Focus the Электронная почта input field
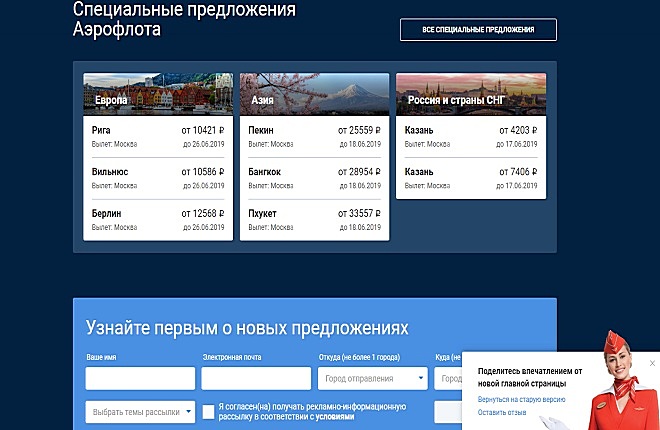Screen dimensions: 660x430 256,378
